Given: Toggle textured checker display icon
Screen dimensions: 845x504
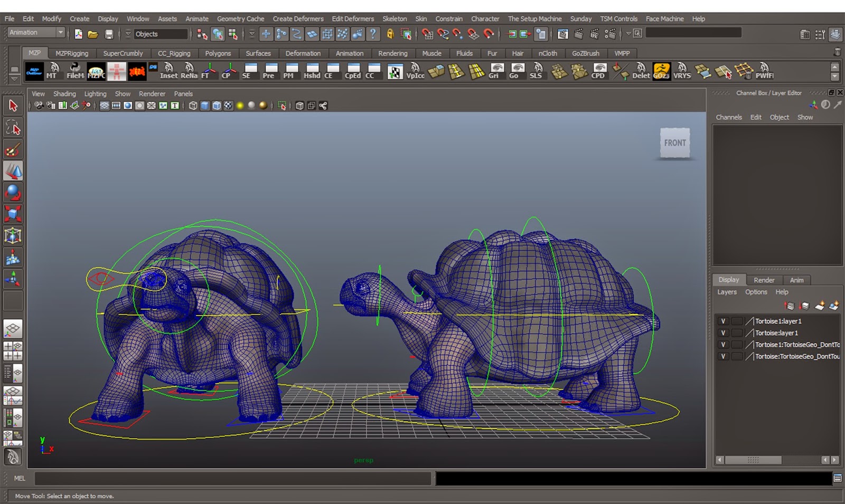Looking at the screenshot, I should (x=228, y=106).
